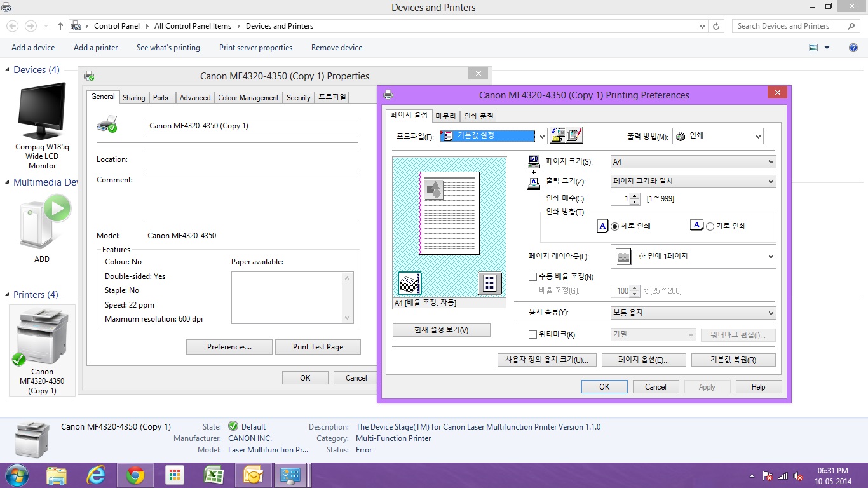
Task: Click the 기본값 복원 button
Action: [x=733, y=360]
